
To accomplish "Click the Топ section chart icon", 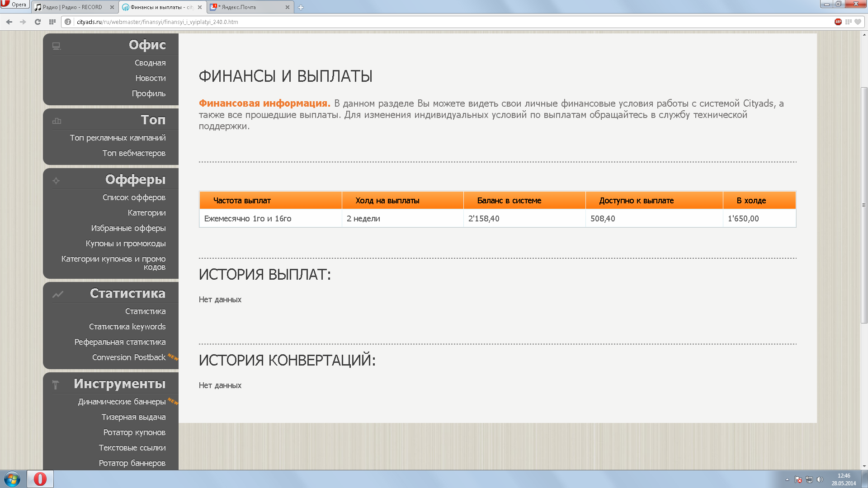I will pos(57,121).
